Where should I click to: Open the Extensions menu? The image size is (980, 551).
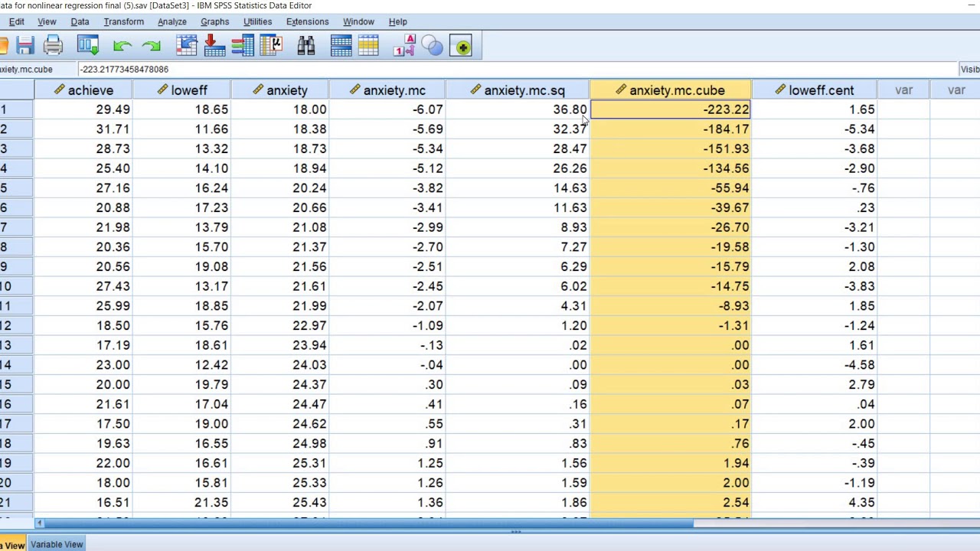[x=308, y=21]
